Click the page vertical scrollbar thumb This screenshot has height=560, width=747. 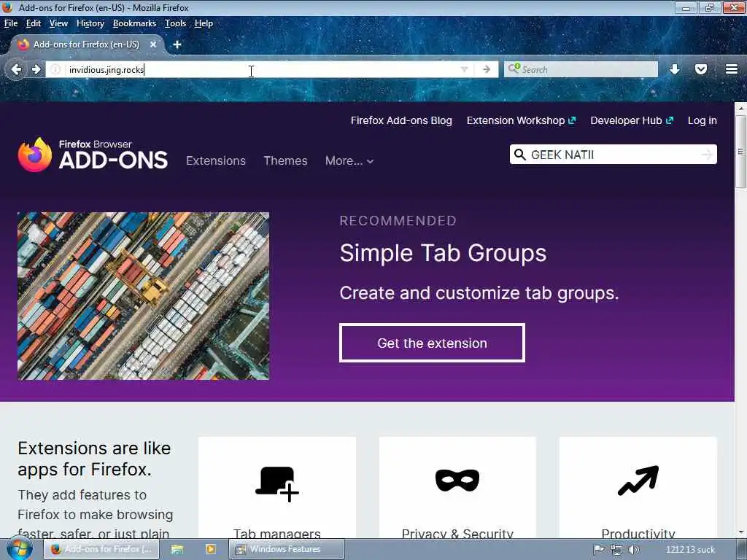740,152
